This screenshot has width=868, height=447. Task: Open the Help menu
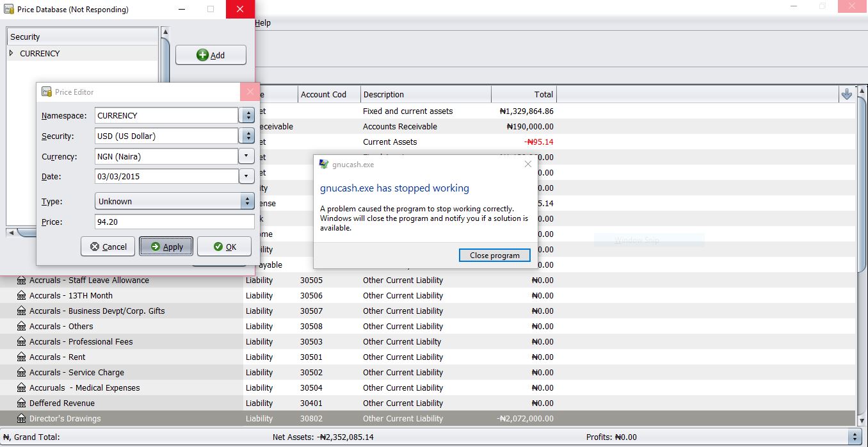tap(262, 22)
